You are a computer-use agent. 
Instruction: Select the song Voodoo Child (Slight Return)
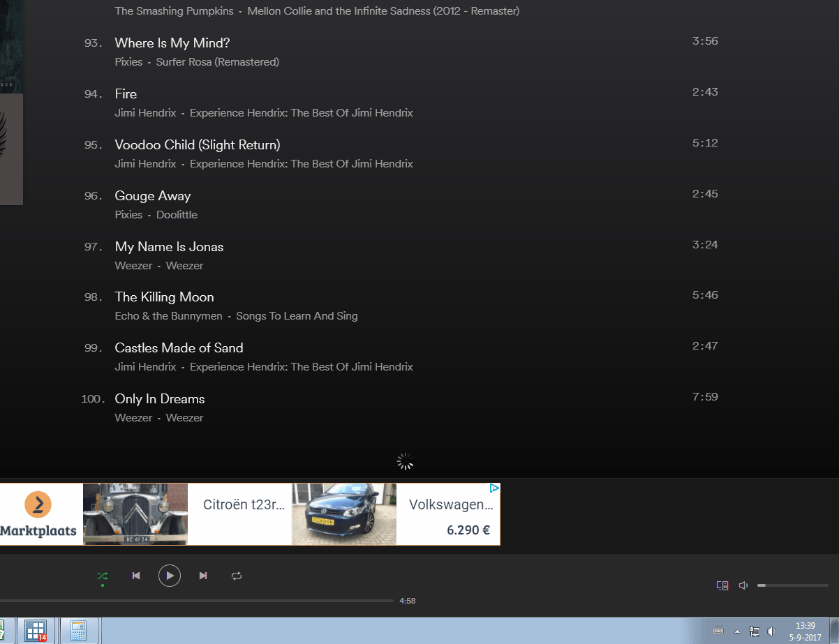click(198, 145)
